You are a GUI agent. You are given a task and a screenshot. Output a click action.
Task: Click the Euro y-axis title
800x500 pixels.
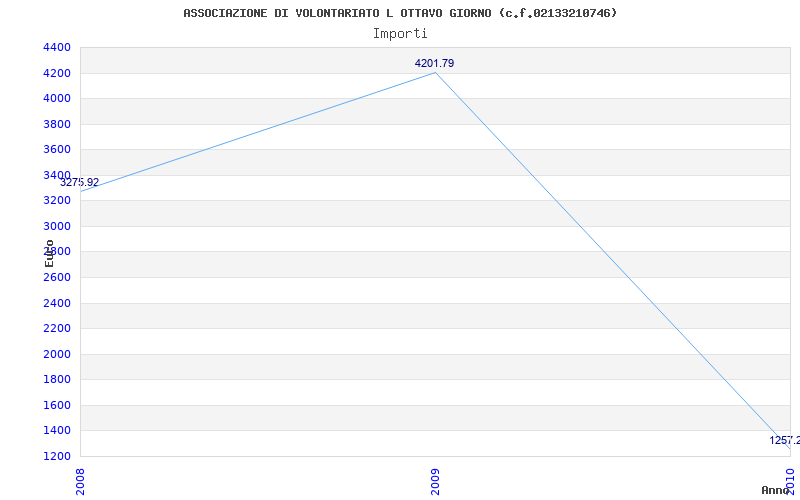tap(49, 253)
